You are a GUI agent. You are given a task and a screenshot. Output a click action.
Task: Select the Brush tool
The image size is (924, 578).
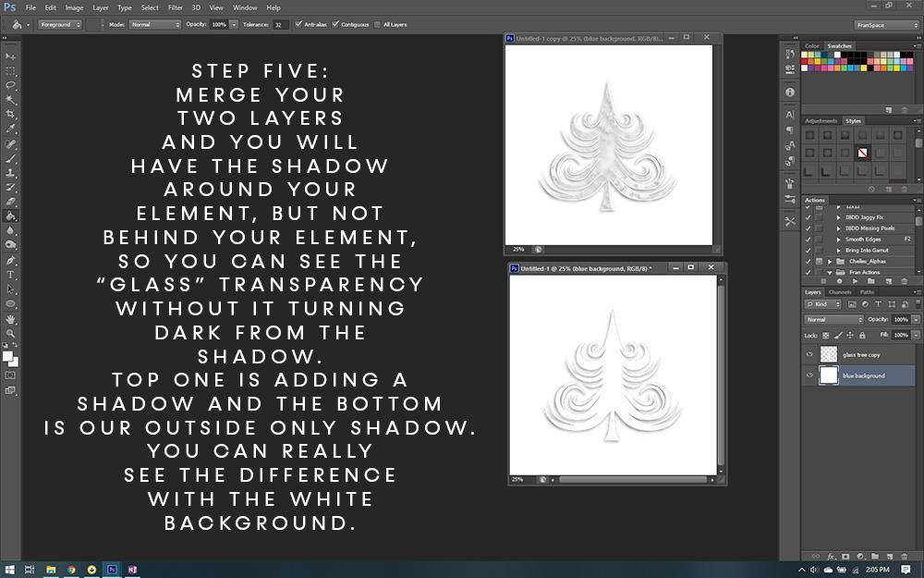pos(10,159)
